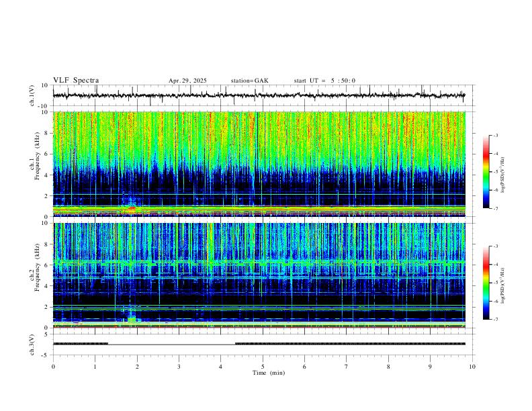Click the "Time (min)" axis title
Viewport: 532px width, 411px height.
click(x=269, y=373)
